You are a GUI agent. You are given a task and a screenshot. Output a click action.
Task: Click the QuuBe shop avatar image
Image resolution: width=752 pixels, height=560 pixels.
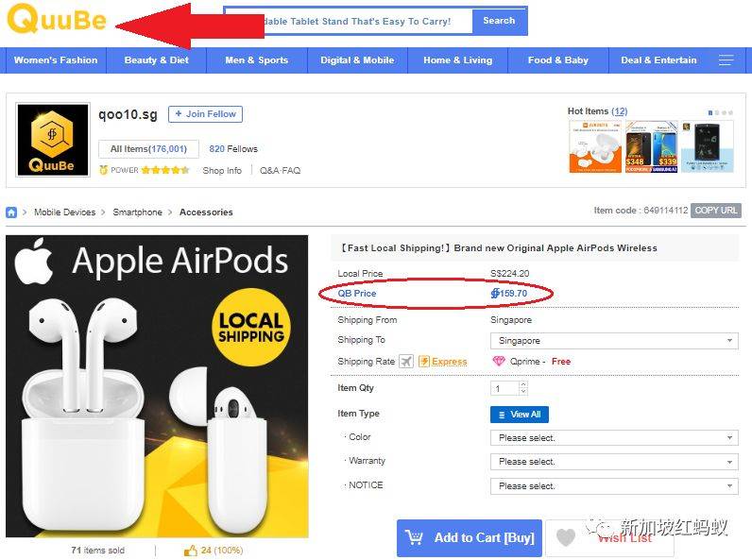click(x=53, y=140)
